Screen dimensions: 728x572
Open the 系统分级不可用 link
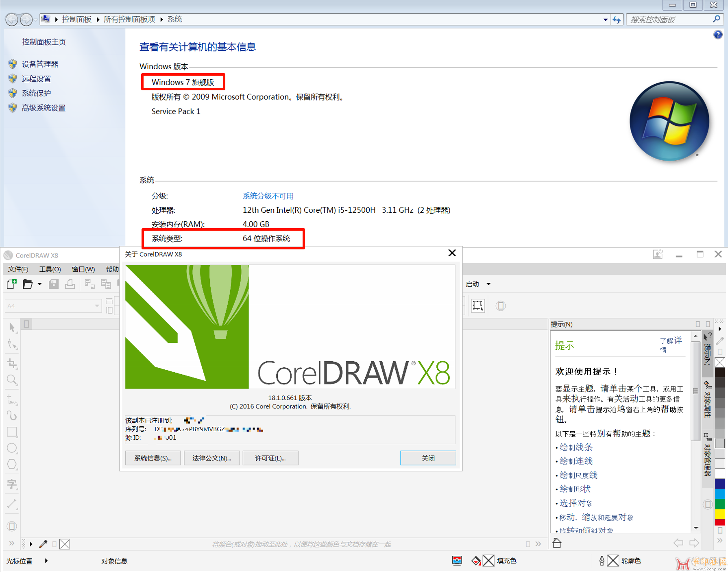click(x=268, y=196)
